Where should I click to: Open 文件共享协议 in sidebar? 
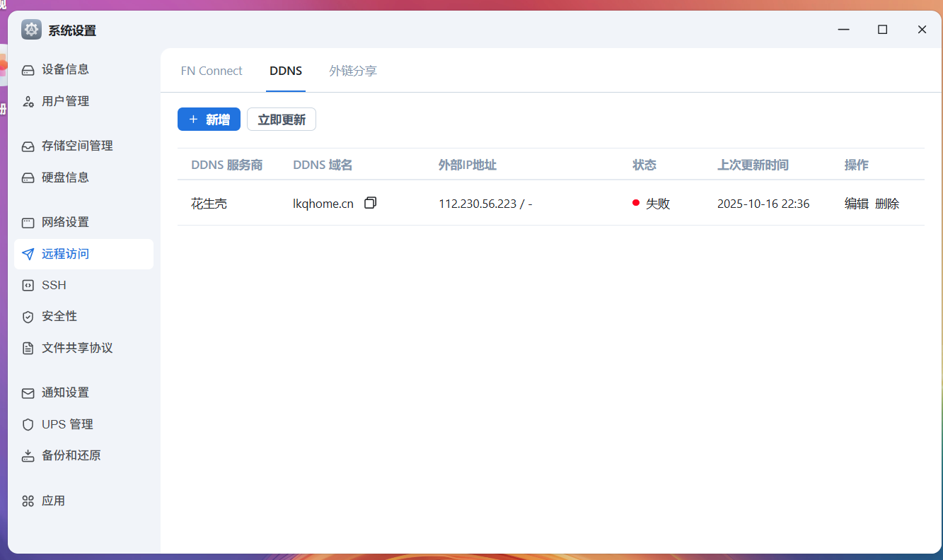(76, 348)
